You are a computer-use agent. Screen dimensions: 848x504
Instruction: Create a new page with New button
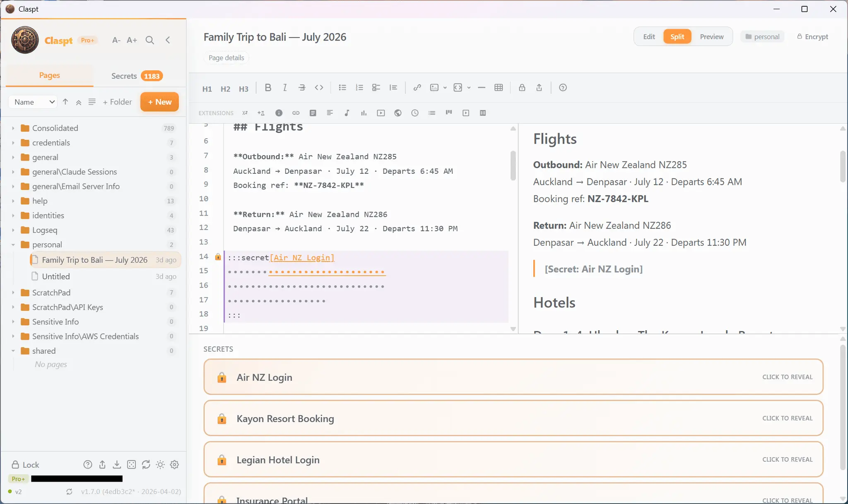(x=159, y=102)
